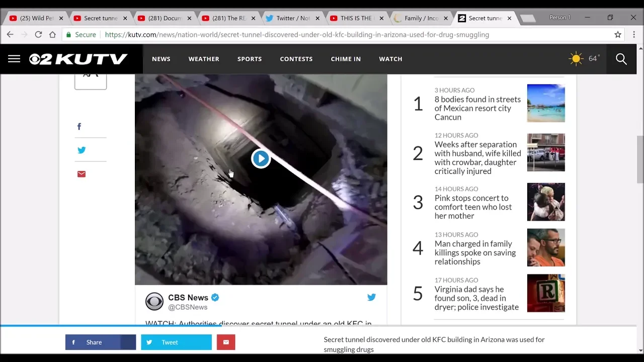Open the Sports navigation item
The width and height of the screenshot is (644, 362).
point(250,59)
